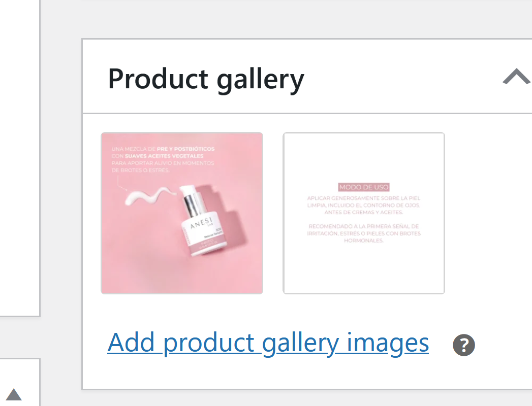Click APLICAR GENEROSAMENTE paragraph in second thumbnail
Image resolution: width=532 pixels, height=406 pixels.
(364, 205)
